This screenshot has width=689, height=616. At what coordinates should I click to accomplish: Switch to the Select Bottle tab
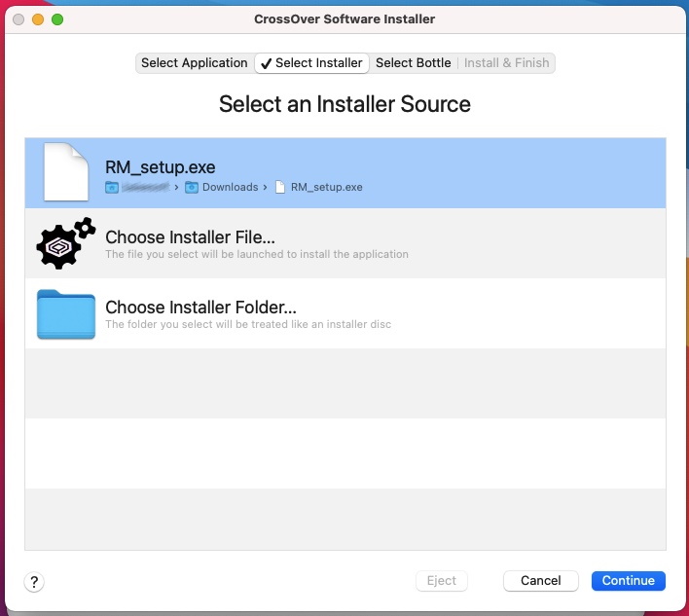coord(413,63)
